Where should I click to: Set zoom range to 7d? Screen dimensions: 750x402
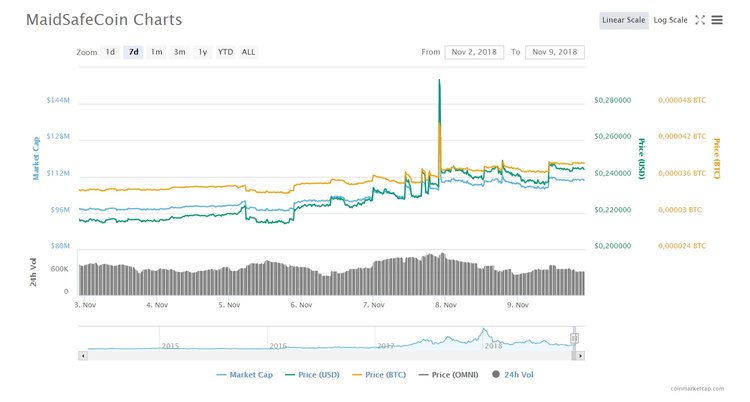(x=133, y=52)
